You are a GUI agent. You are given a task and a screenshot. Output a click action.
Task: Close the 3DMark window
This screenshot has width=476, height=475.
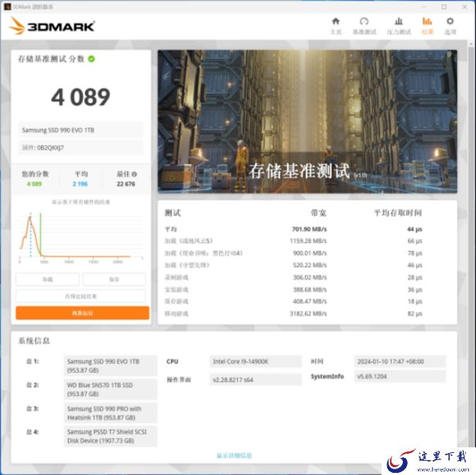465,6
